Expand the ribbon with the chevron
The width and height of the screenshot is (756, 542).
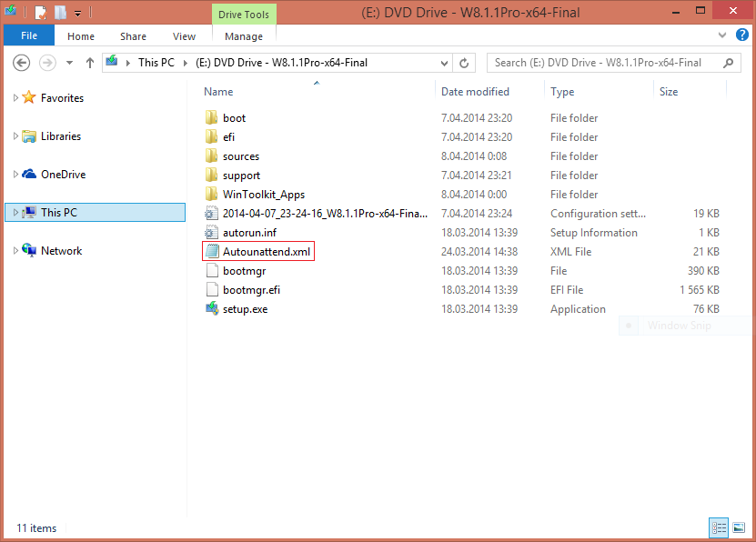(721, 35)
